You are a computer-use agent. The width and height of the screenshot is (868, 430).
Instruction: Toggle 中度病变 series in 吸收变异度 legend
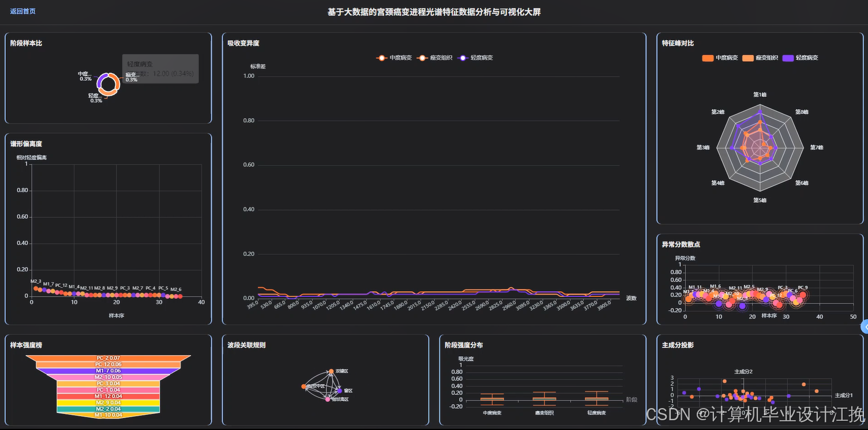[394, 58]
